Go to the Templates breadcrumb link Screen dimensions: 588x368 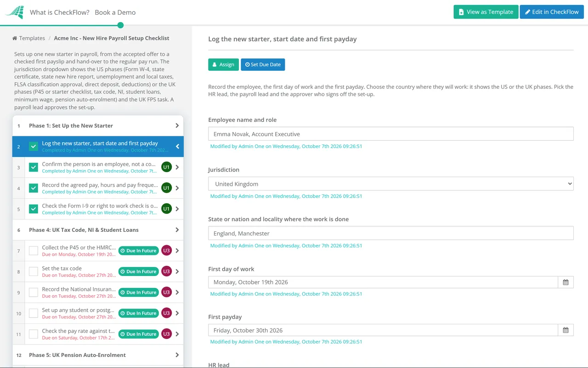pos(32,38)
